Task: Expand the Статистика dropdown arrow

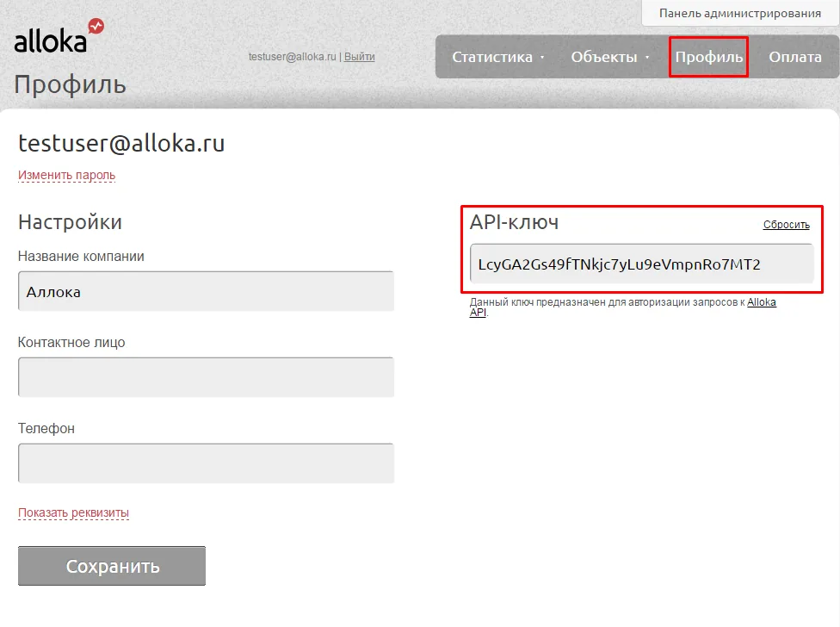Action: pos(542,58)
